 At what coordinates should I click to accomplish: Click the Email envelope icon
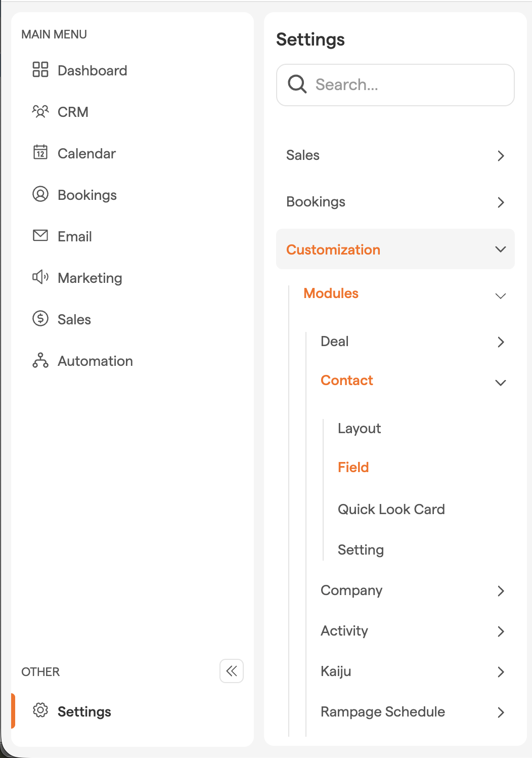(40, 235)
